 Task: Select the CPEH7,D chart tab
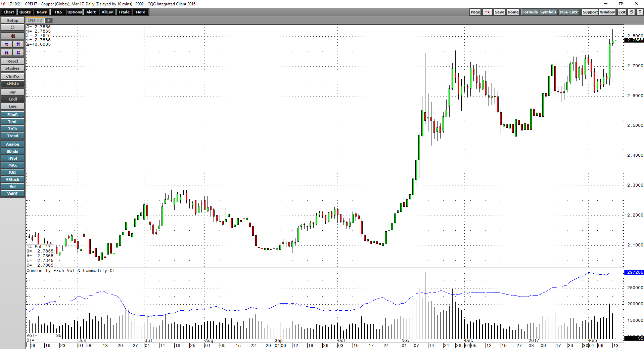35,21
